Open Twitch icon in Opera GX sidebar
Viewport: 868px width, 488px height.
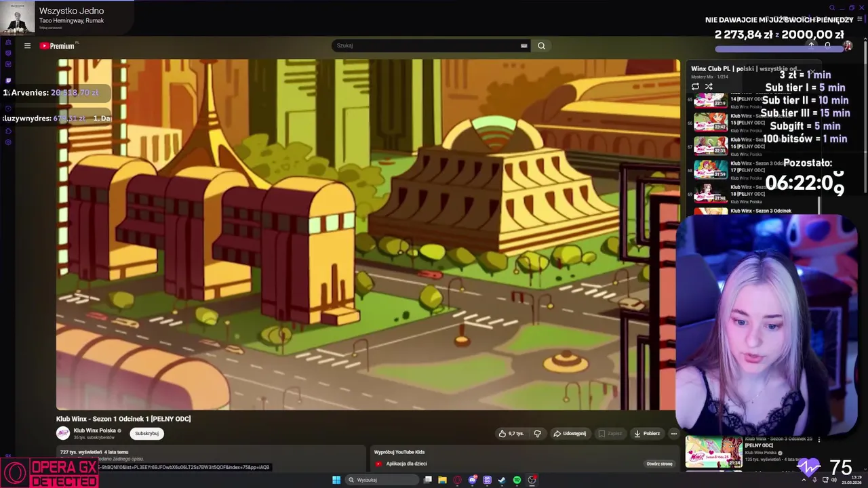coord(8,80)
